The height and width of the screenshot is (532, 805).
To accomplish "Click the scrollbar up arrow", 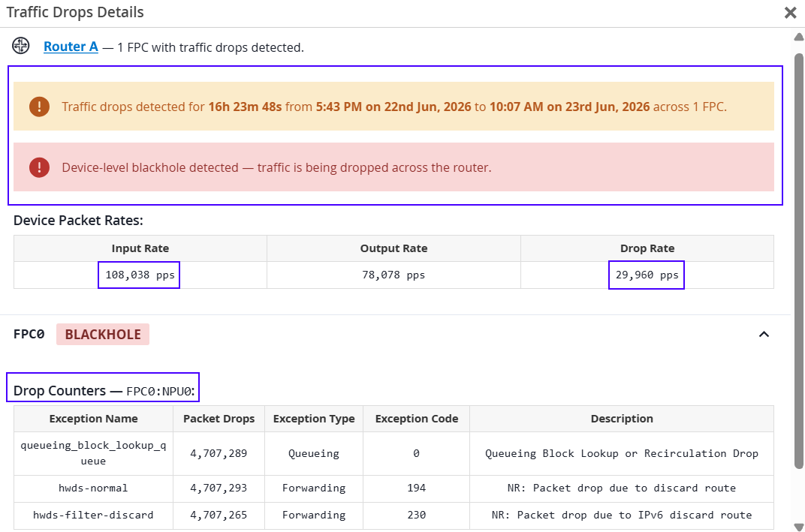I will pos(799,37).
